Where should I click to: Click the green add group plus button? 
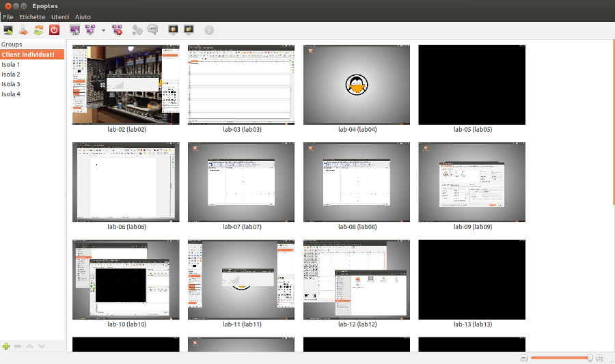tap(6, 346)
